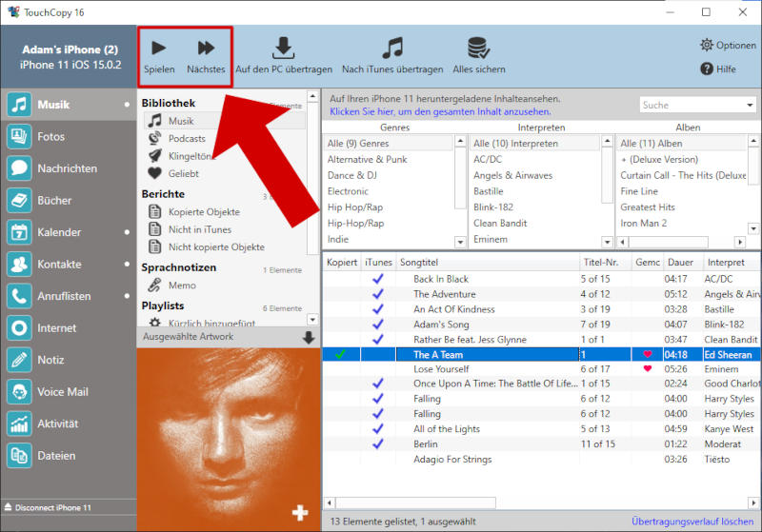Select Musik under Bibliothek
Viewport: 762px width, 532px height.
point(225,121)
